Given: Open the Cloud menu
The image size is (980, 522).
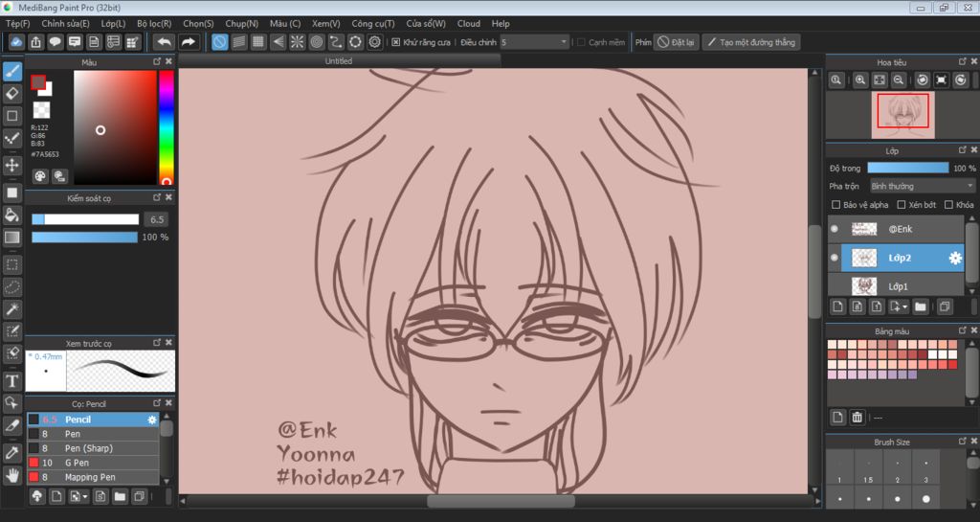Looking at the screenshot, I should point(469,24).
